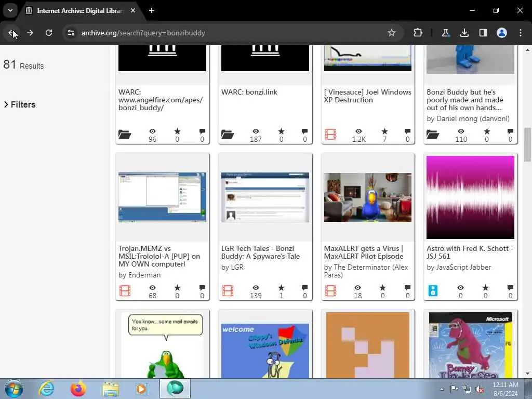The height and width of the screenshot is (399, 532).
Task: Open the Chrome profile avatar
Action: click(x=502, y=33)
